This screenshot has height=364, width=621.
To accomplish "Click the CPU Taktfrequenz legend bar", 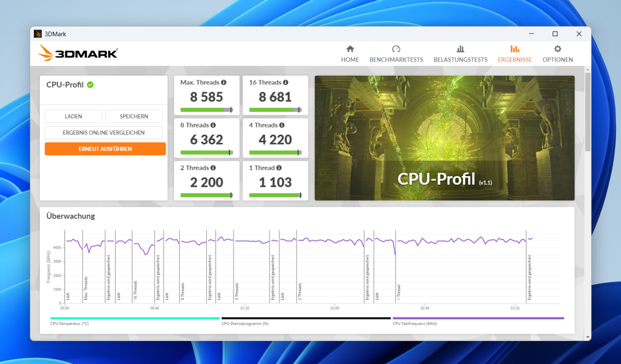I will [478, 318].
